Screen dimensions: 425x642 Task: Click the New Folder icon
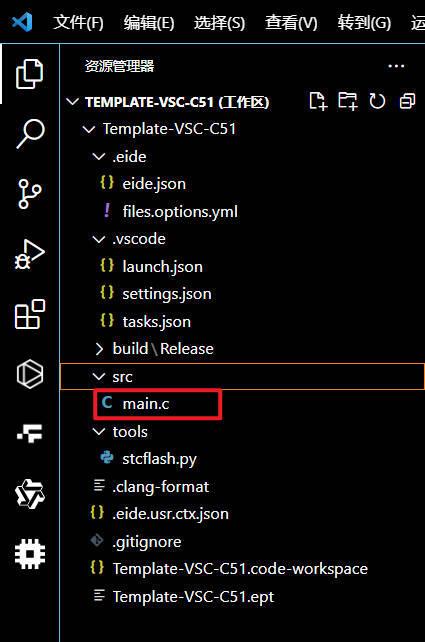coord(348,101)
